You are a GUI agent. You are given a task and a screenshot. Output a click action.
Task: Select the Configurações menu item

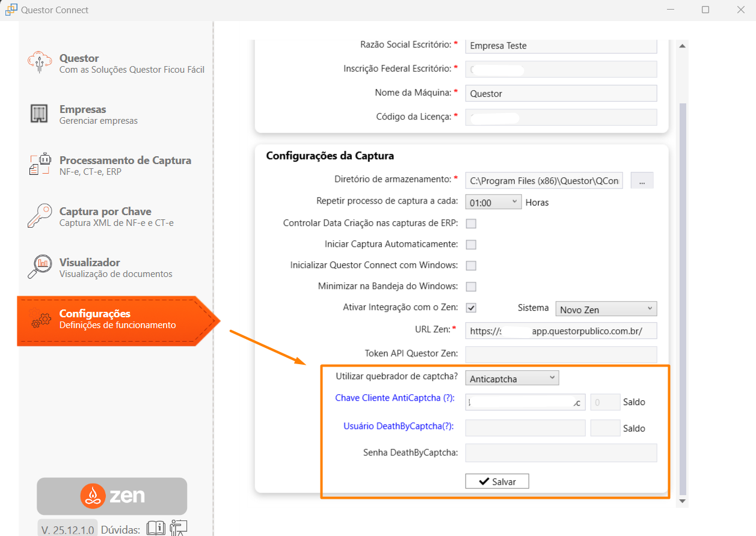click(114, 320)
